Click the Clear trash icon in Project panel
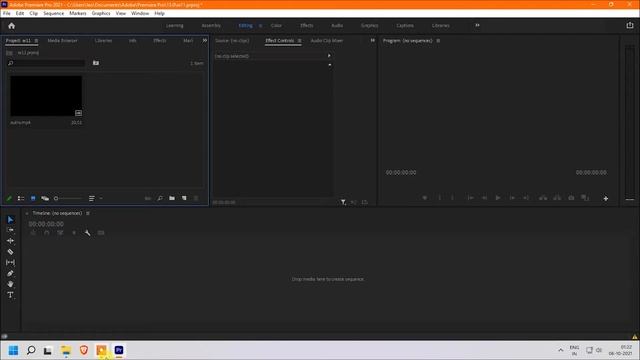This screenshot has height=360, width=640. tap(196, 198)
